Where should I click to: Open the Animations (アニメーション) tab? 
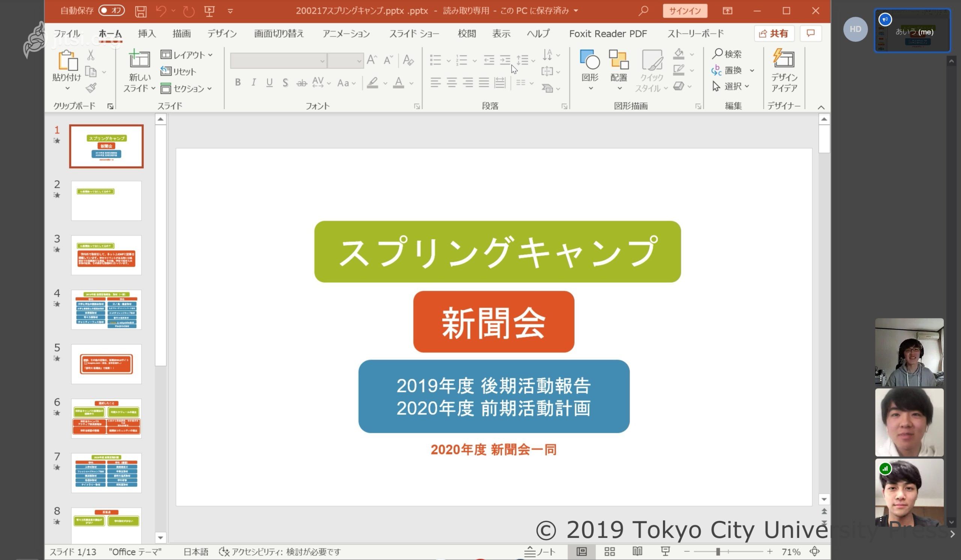point(346,34)
